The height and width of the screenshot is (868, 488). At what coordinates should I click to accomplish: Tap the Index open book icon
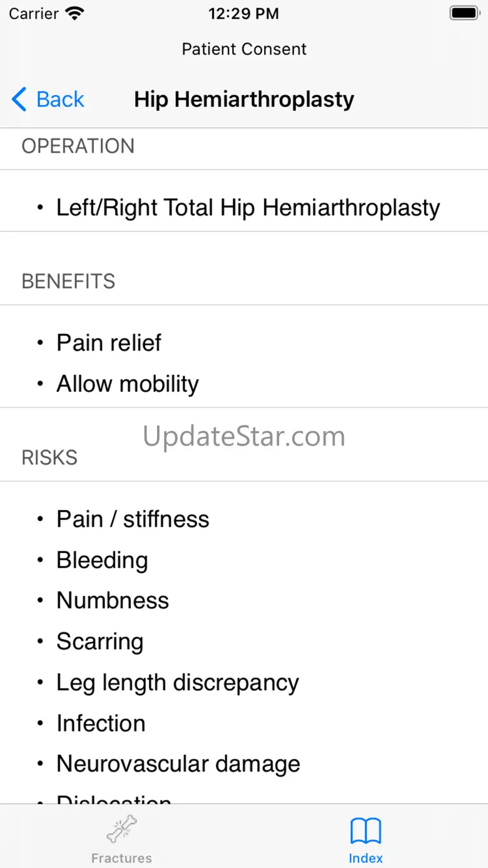tap(366, 831)
